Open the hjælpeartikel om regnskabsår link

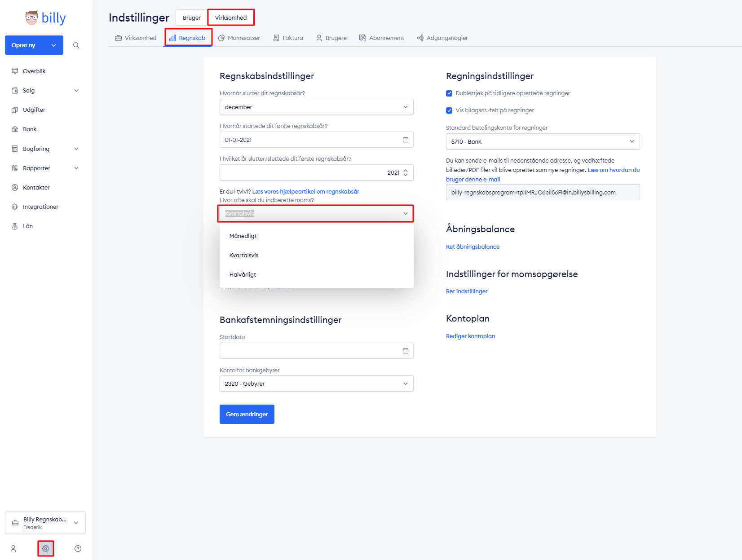tap(305, 192)
